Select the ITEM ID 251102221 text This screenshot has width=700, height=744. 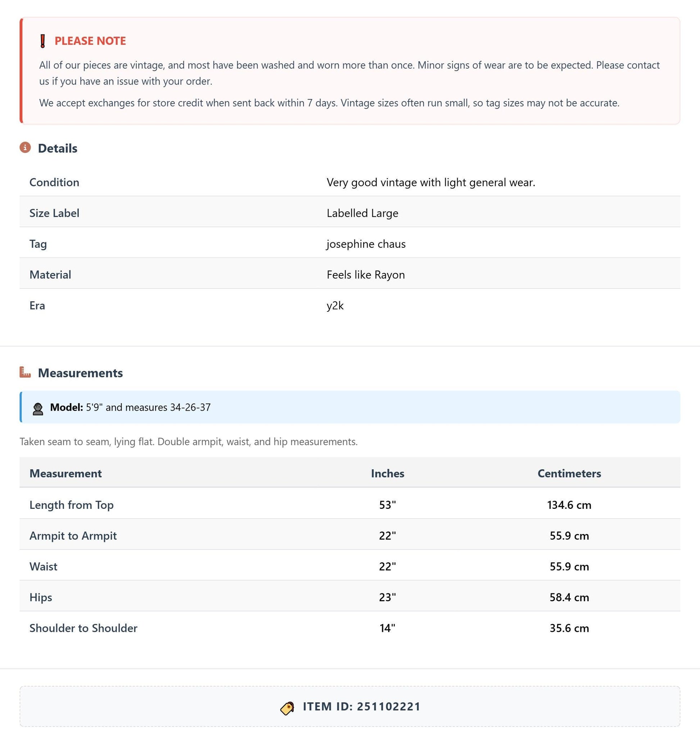coord(362,706)
